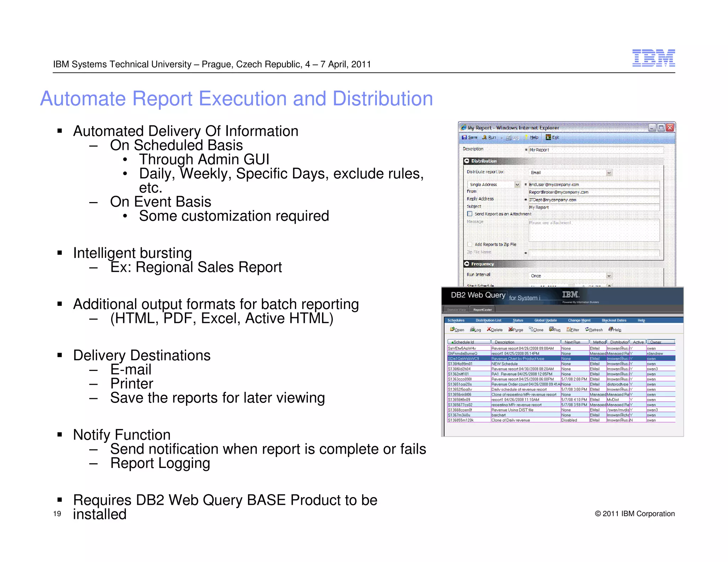Check Send Report as an Attachment
This screenshot has width=728, height=562.
[470, 214]
